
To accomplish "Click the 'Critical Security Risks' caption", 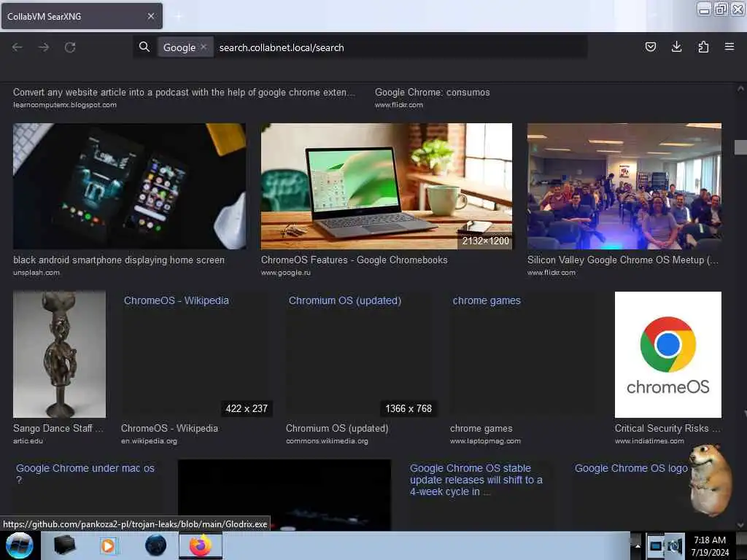I will pyautogui.click(x=667, y=428).
